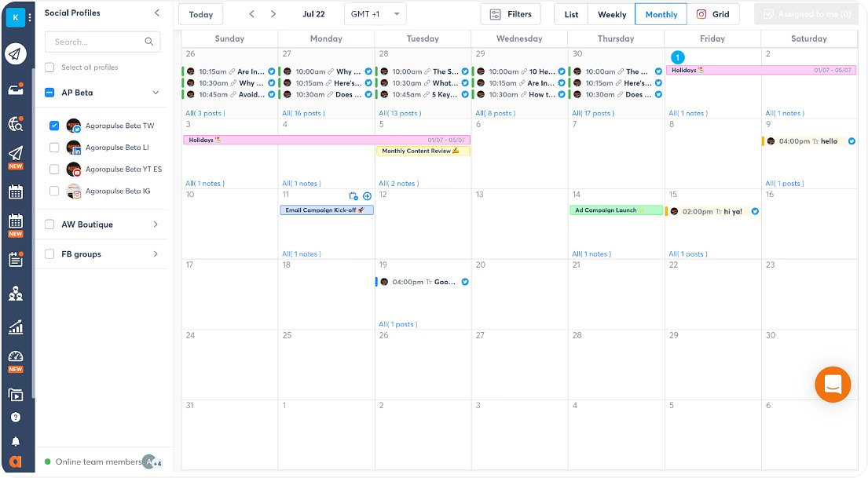The height and width of the screenshot is (478, 868).
Task: Click the plus icon on Monday 11
Action: point(367,196)
